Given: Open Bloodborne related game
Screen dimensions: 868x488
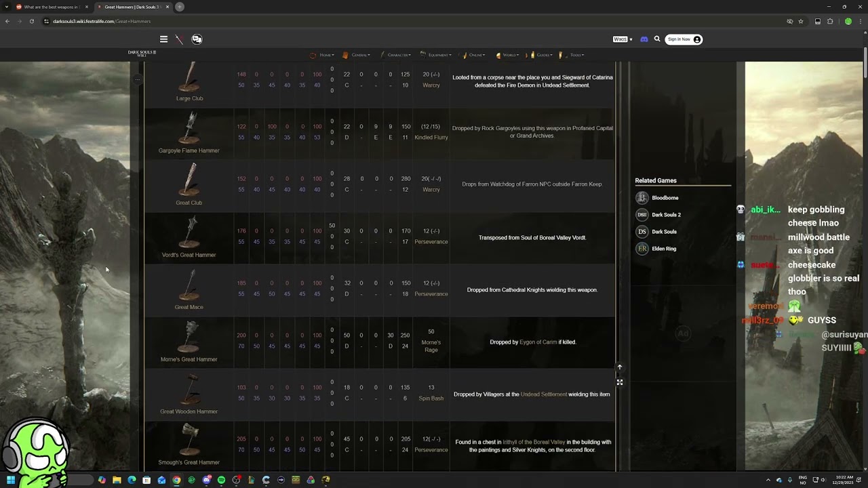Looking at the screenshot, I should point(665,198).
